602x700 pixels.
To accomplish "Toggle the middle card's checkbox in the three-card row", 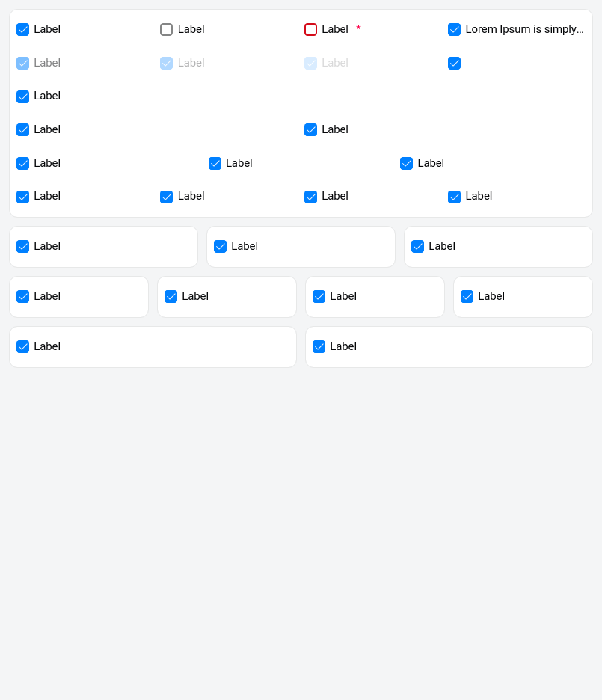I will pos(220,247).
